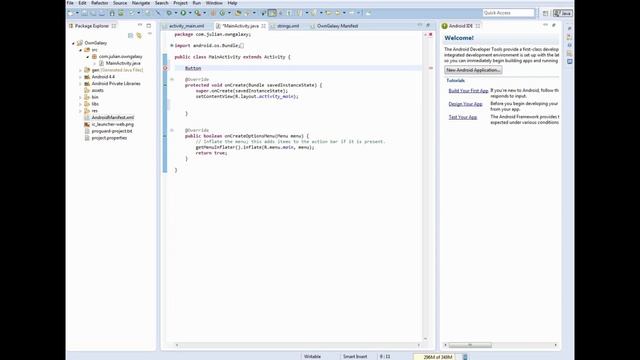Click New Android Application button
Image resolution: width=640 pixels, height=360 pixels.
[473, 70]
